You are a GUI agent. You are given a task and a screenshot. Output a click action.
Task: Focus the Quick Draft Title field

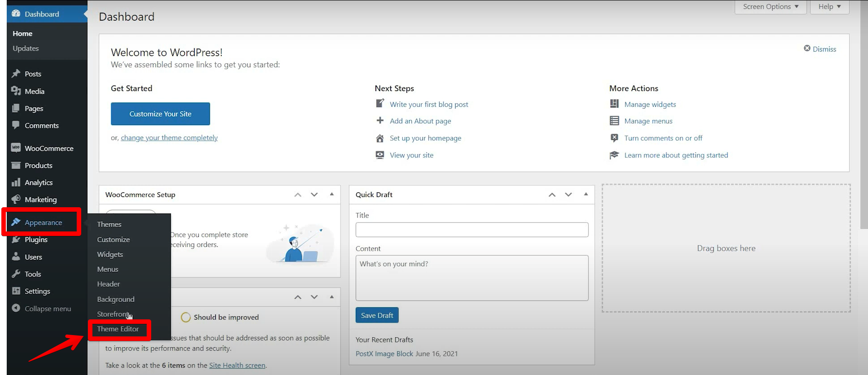(471, 230)
